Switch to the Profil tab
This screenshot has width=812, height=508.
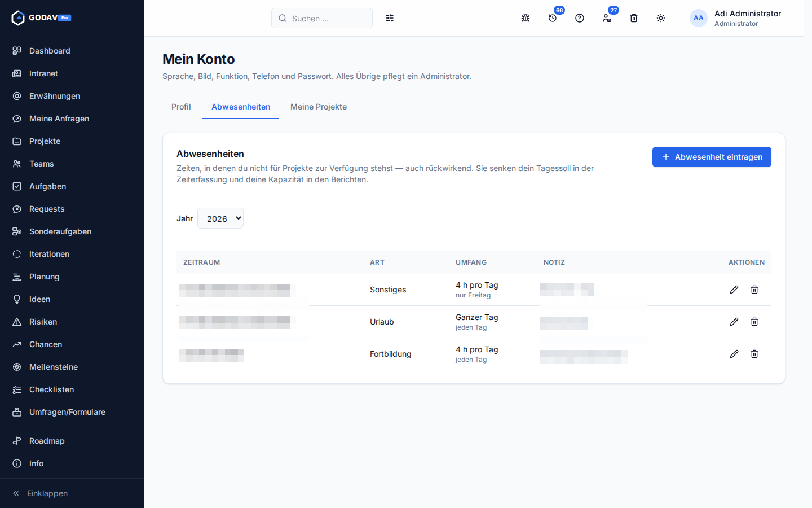coord(181,107)
